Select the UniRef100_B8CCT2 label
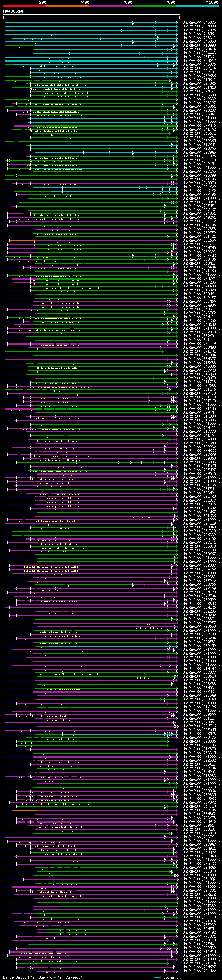This screenshot has height=980, width=222. coord(199,221)
